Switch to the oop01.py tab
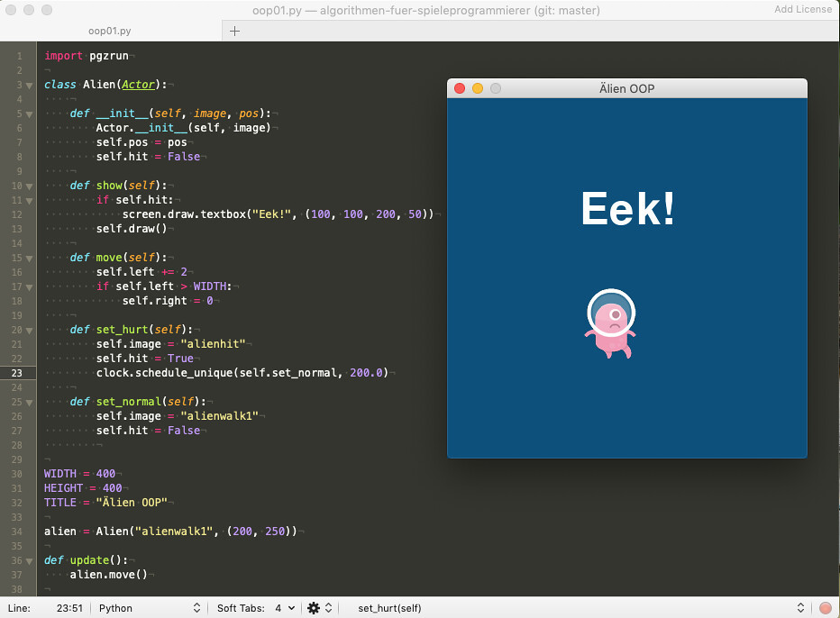840x618 pixels. point(110,31)
